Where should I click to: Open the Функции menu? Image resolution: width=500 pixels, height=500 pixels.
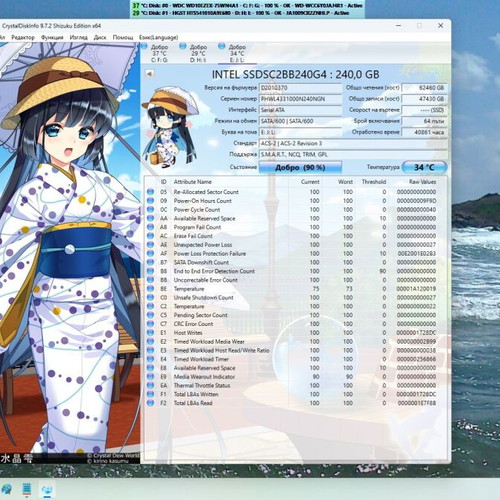click(x=52, y=37)
